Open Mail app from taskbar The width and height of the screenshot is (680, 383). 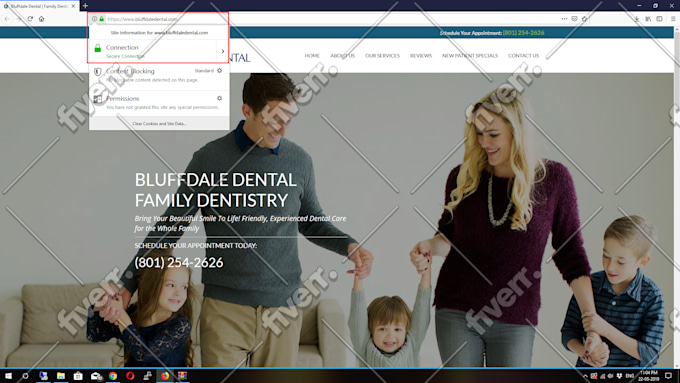[x=96, y=376]
